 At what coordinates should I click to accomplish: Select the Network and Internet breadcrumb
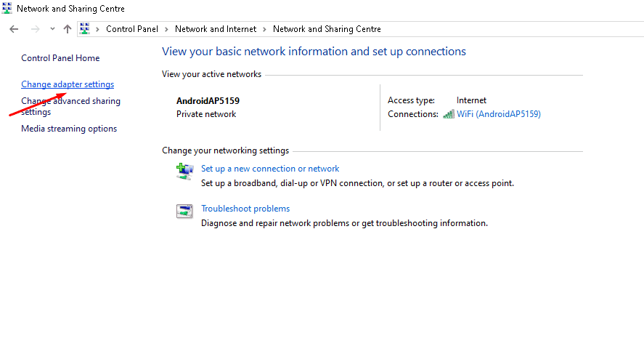point(216,29)
